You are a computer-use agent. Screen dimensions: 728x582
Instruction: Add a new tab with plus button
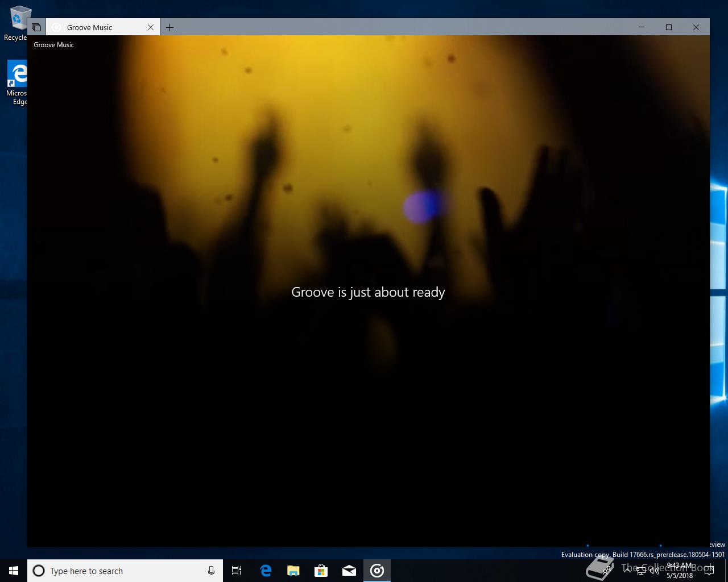pos(169,27)
